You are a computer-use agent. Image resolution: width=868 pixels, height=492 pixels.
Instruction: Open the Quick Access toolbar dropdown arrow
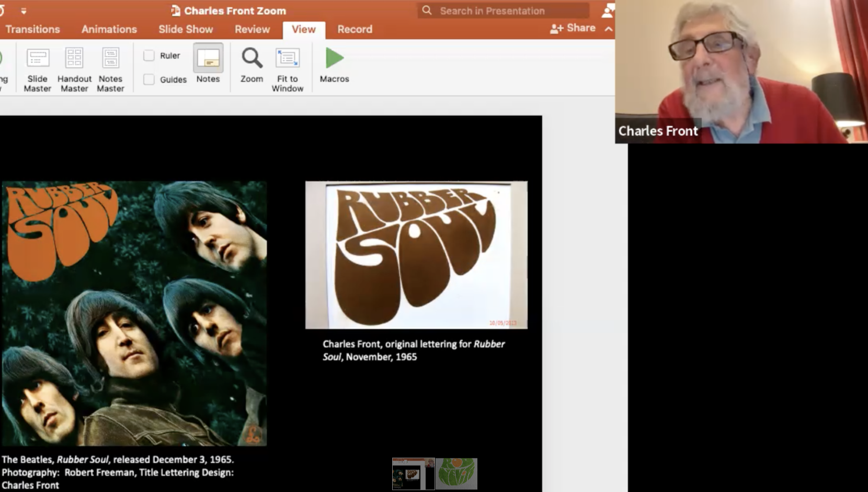tap(24, 11)
